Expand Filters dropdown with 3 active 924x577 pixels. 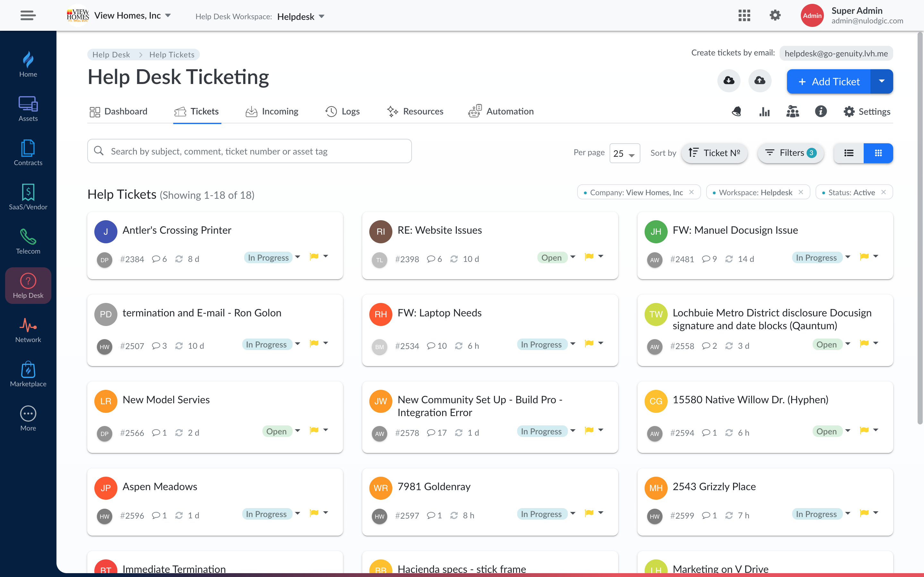[x=791, y=153]
